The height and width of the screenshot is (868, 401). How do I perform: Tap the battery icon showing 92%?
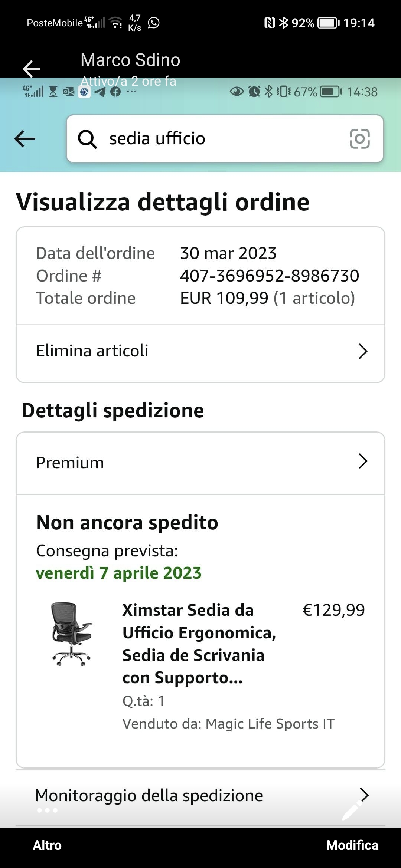tap(329, 23)
